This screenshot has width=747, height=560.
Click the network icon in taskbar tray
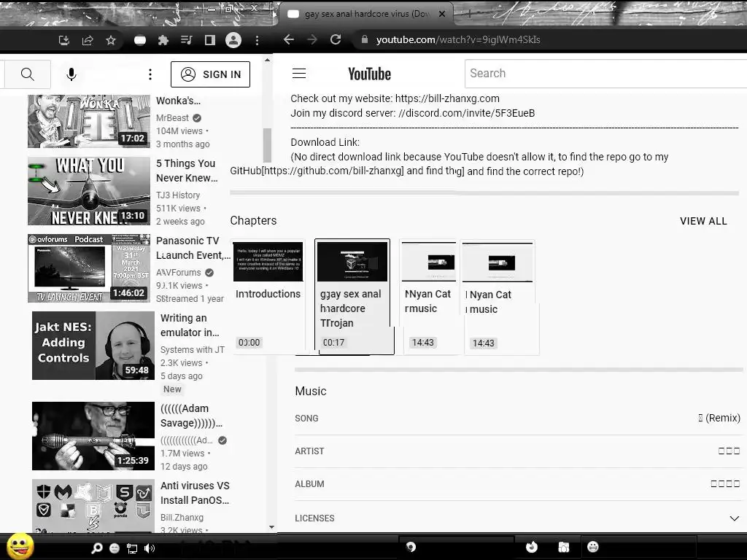coord(132,548)
